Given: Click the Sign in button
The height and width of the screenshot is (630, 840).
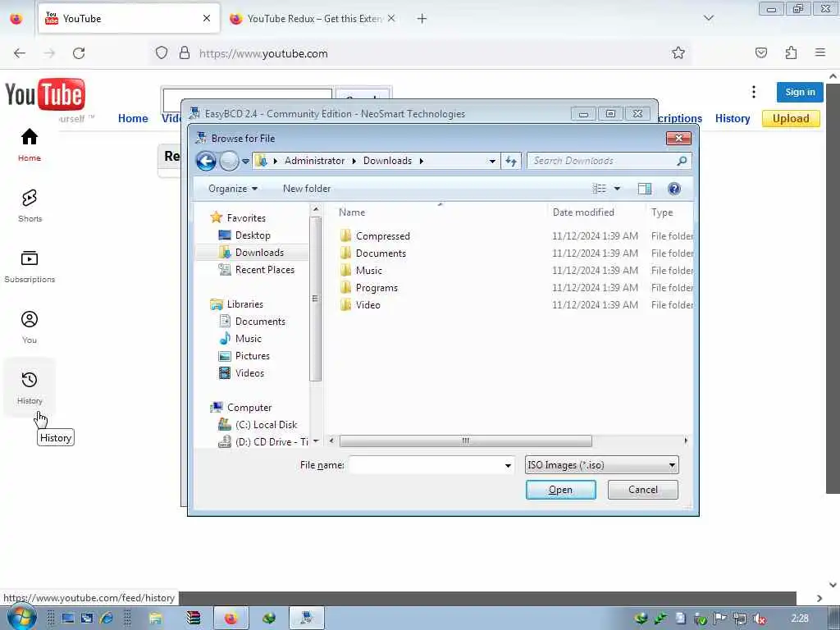Looking at the screenshot, I should pyautogui.click(x=800, y=92).
